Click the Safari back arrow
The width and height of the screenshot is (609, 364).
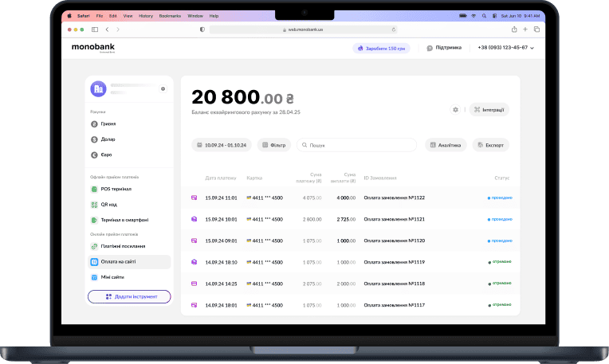coord(108,29)
